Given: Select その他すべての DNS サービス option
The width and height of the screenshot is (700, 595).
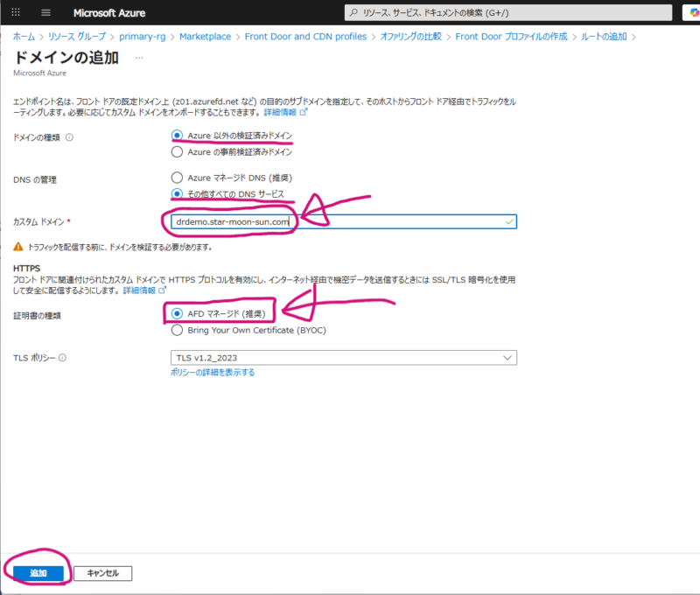Looking at the screenshot, I should click(x=178, y=193).
